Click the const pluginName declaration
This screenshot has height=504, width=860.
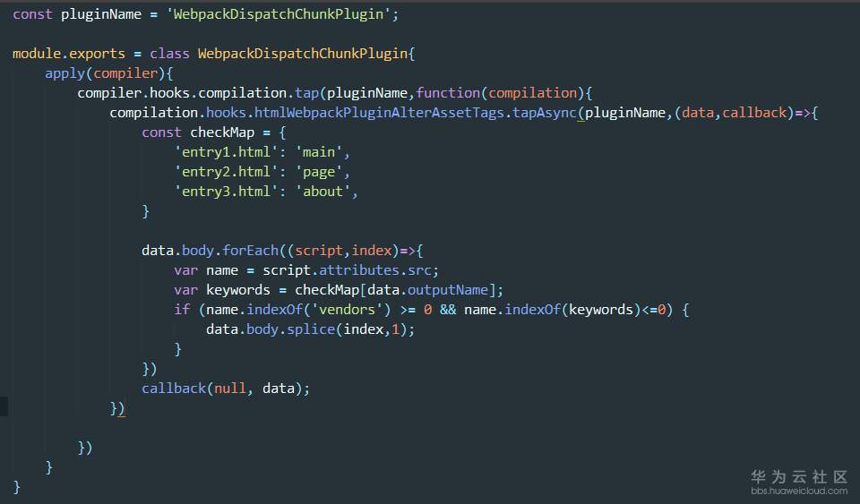[x=77, y=14]
